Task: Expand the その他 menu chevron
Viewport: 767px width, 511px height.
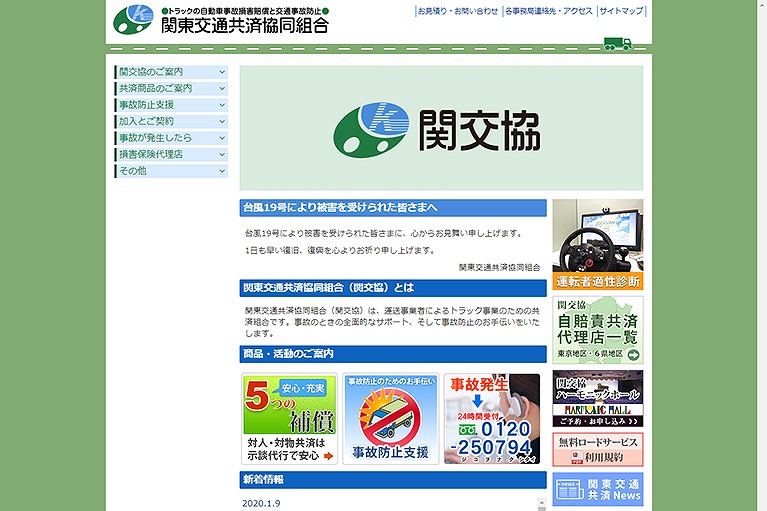Action: click(222, 171)
